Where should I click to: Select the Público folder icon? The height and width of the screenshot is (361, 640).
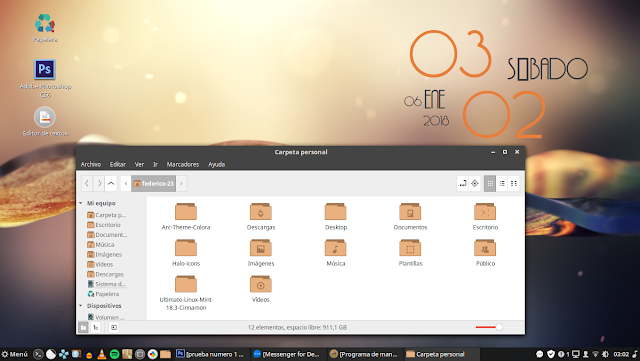click(x=485, y=248)
